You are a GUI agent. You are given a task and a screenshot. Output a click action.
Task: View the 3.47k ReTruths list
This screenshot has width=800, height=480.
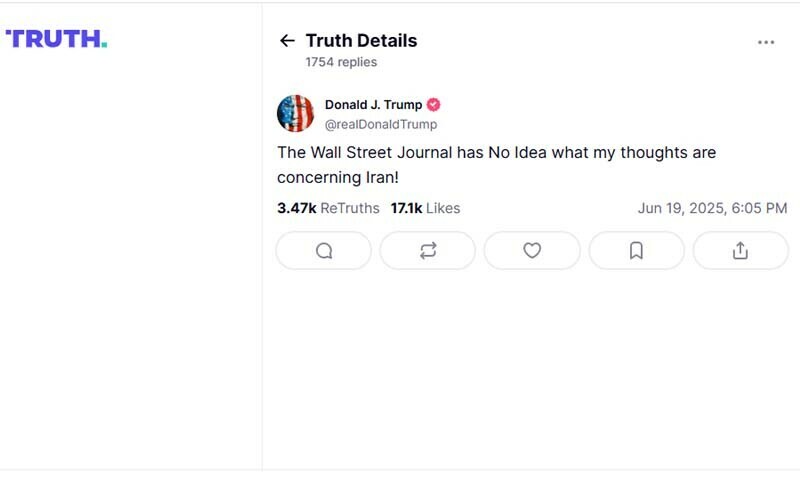pyautogui.click(x=328, y=208)
